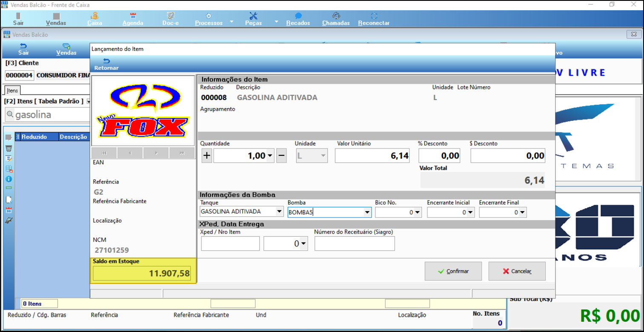Open Vendas in the main top toolbar
The image size is (644, 332).
pyautogui.click(x=56, y=19)
